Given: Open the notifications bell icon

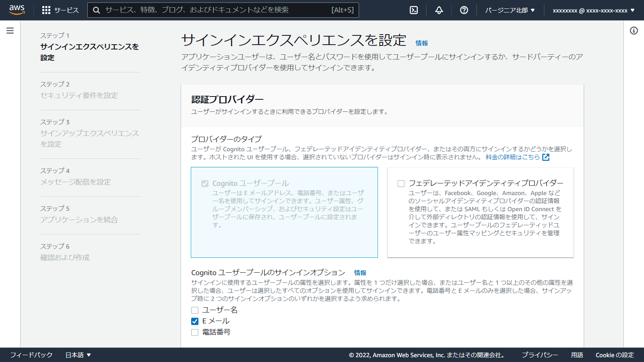Looking at the screenshot, I should point(438,10).
